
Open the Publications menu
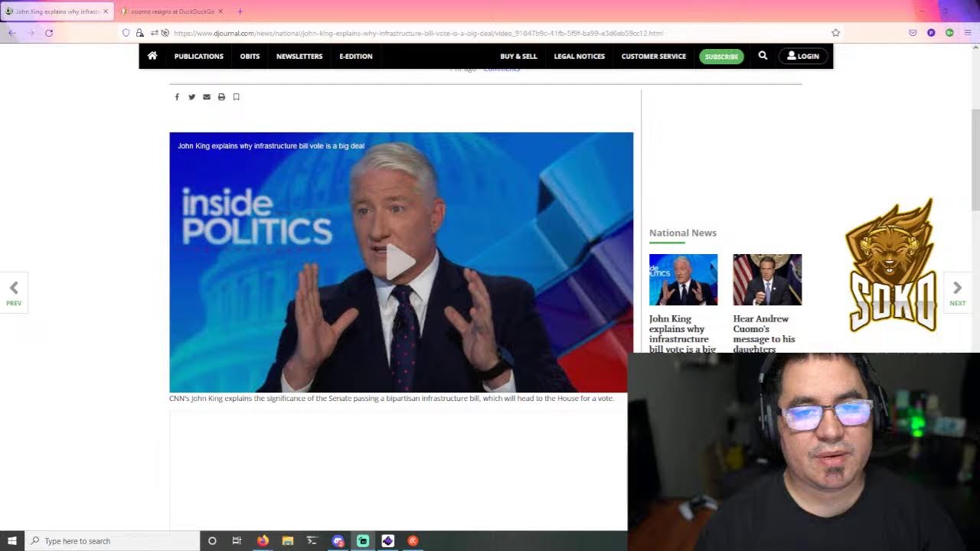(198, 56)
